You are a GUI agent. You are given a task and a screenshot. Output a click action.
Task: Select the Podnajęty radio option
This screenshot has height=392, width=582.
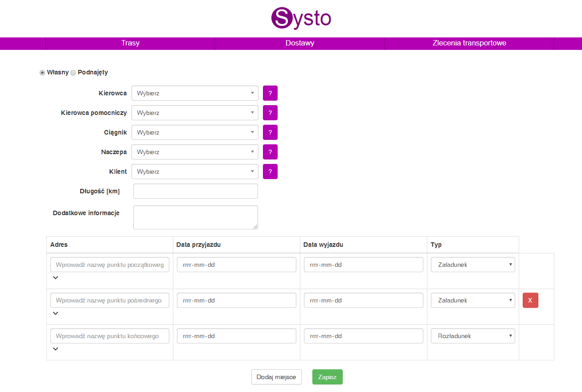(74, 73)
